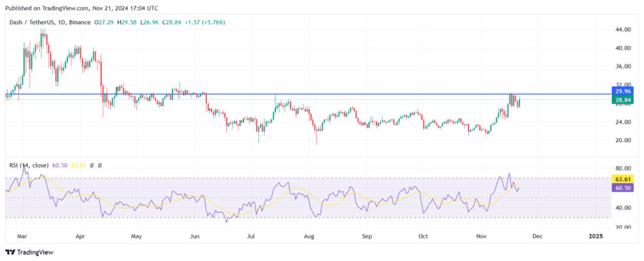Click the 'RSI (14, close)' indicator legend

(x=29, y=165)
